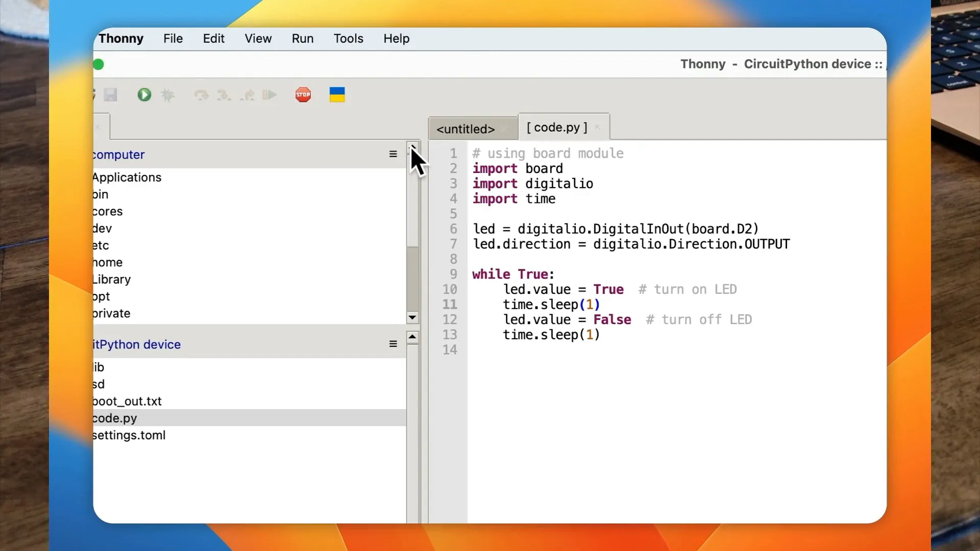Image resolution: width=980 pixels, height=551 pixels.
Task: Click the 'led = digitalio.DigitalInOut(board.D2)' line
Action: click(x=616, y=229)
